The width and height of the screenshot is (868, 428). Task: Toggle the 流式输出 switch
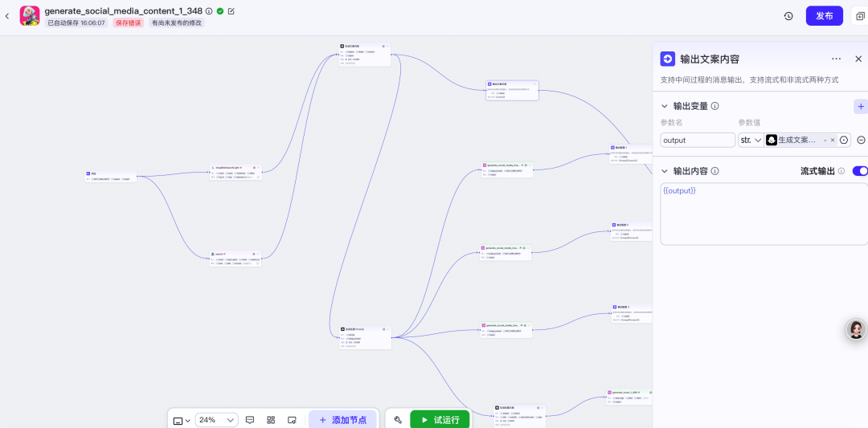[859, 171]
